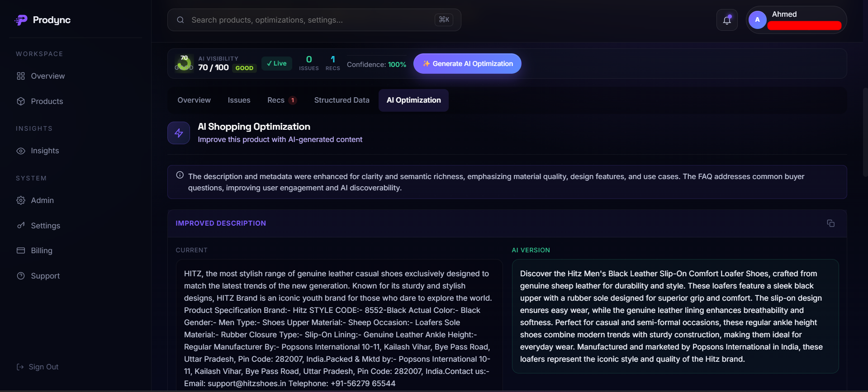Click the info icon beside the description note
Image resolution: width=868 pixels, height=392 pixels.
point(180,175)
